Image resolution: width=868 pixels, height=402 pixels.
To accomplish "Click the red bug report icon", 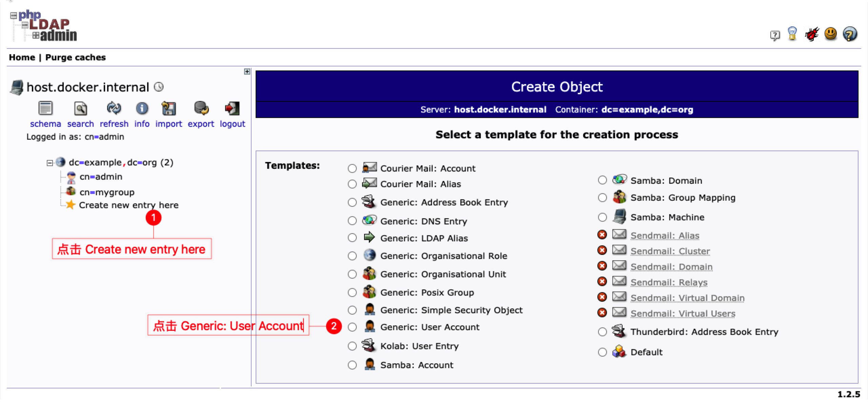I will coord(812,34).
